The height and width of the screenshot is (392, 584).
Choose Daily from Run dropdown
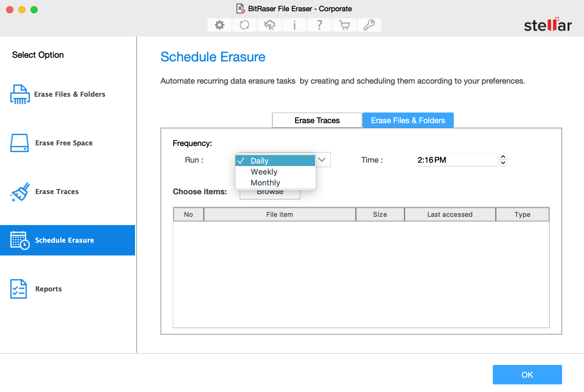pos(275,161)
